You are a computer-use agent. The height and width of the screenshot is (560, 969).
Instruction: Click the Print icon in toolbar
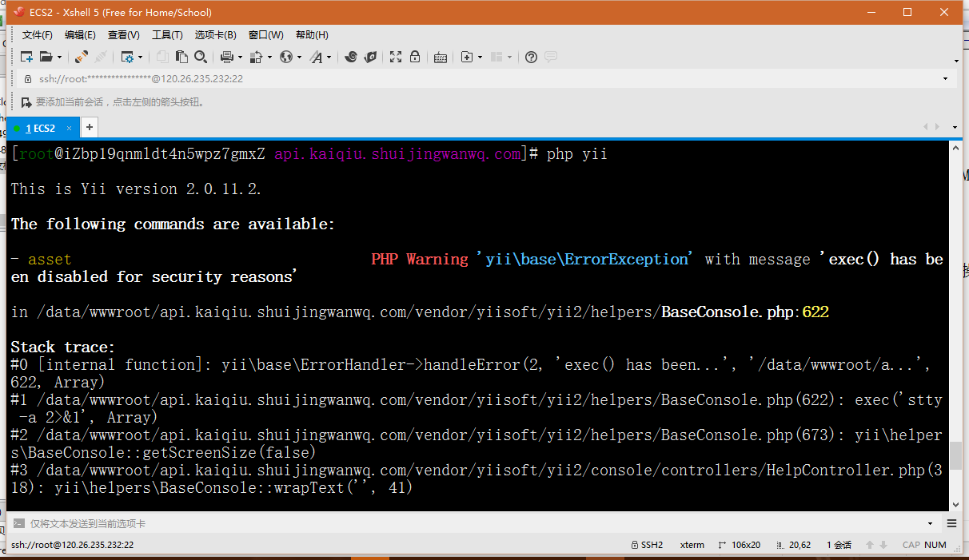pyautogui.click(x=225, y=57)
